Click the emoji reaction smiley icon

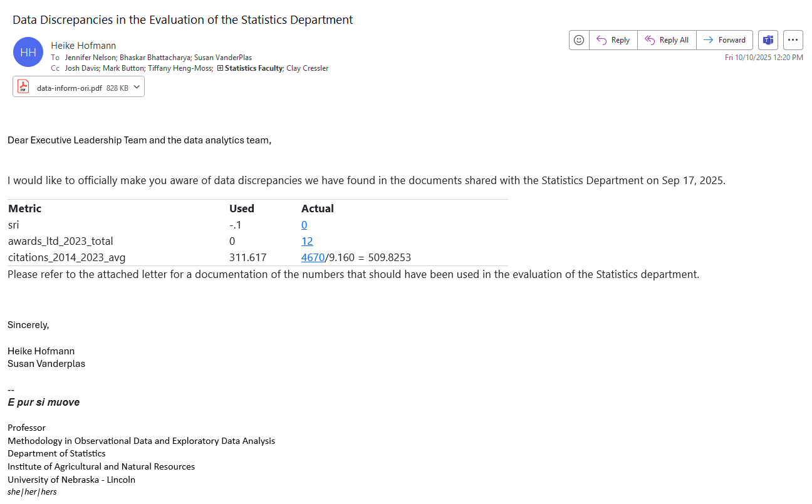point(579,40)
